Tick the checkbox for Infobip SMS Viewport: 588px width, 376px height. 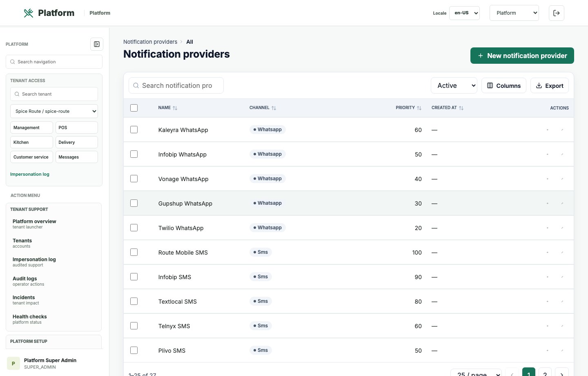pos(134,277)
